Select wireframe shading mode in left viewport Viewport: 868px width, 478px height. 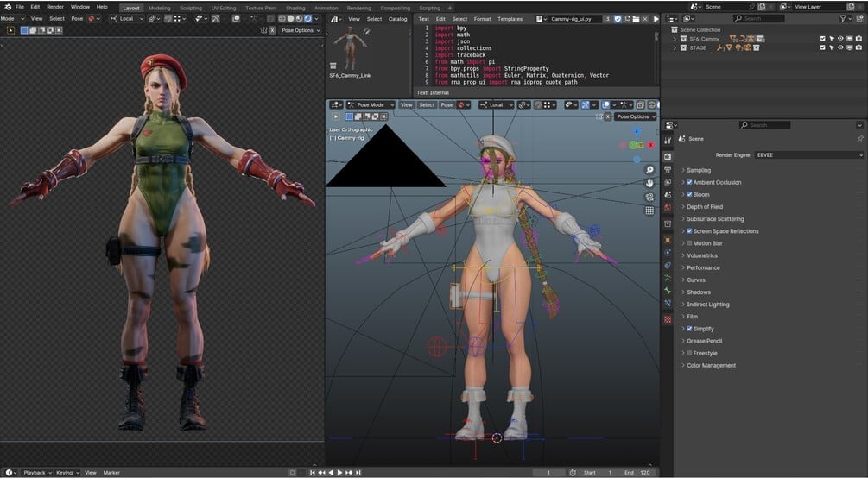(x=282, y=19)
